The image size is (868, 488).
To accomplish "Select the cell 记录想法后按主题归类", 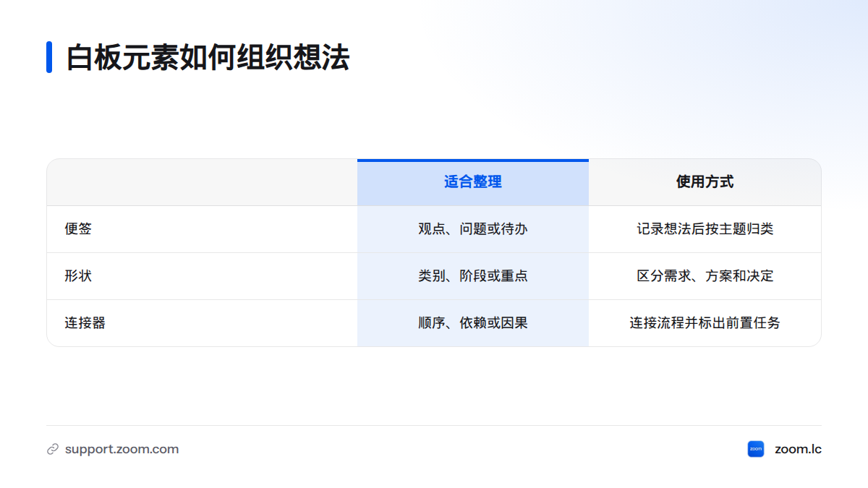I will 705,229.
